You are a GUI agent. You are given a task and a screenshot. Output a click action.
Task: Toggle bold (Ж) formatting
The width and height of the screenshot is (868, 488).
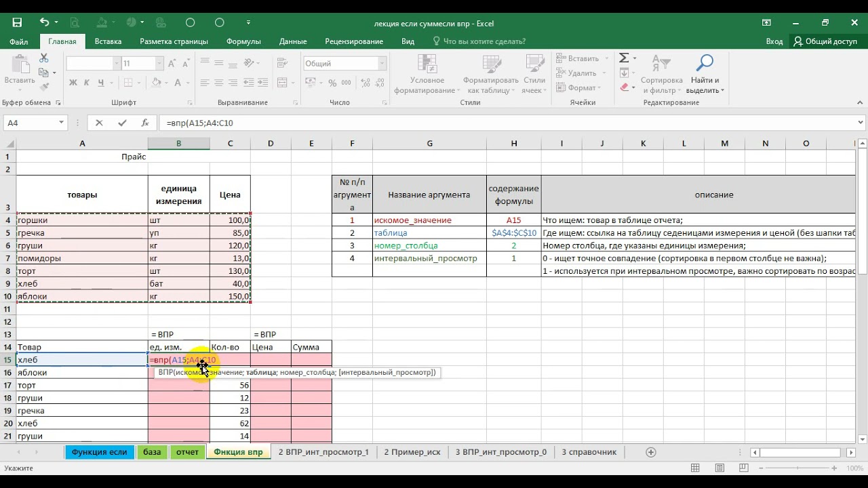73,83
